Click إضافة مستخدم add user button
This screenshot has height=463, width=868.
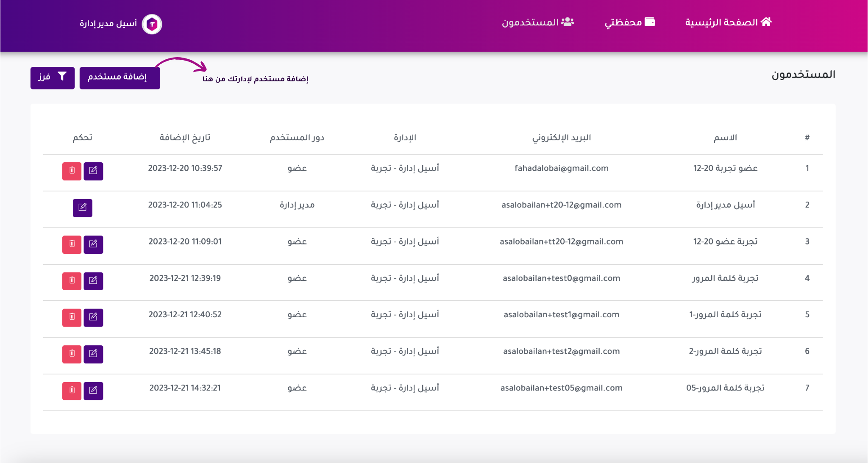(x=120, y=78)
